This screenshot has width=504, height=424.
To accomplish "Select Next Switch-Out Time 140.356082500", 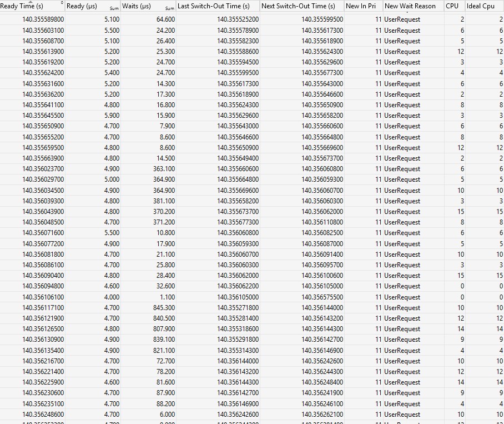I will (x=322, y=233).
